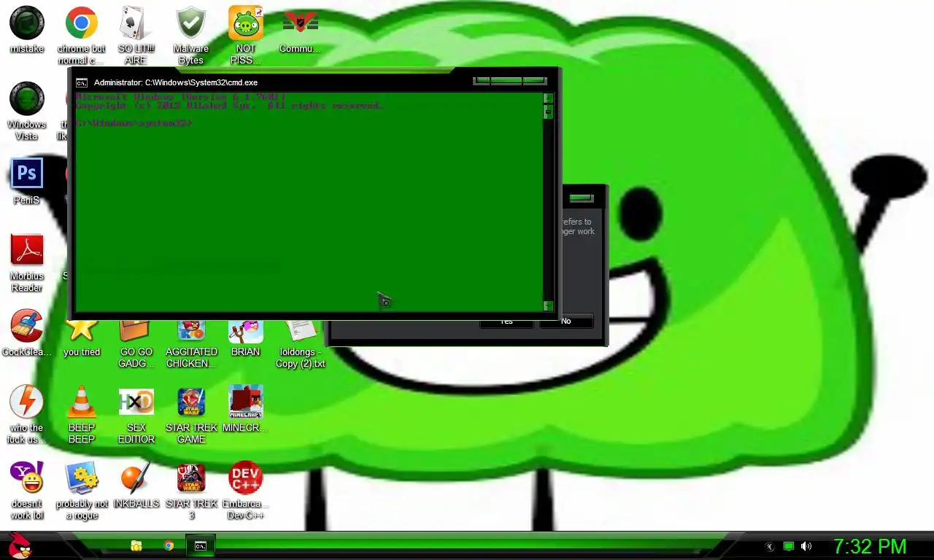Click the cmd window title bar text

[176, 82]
